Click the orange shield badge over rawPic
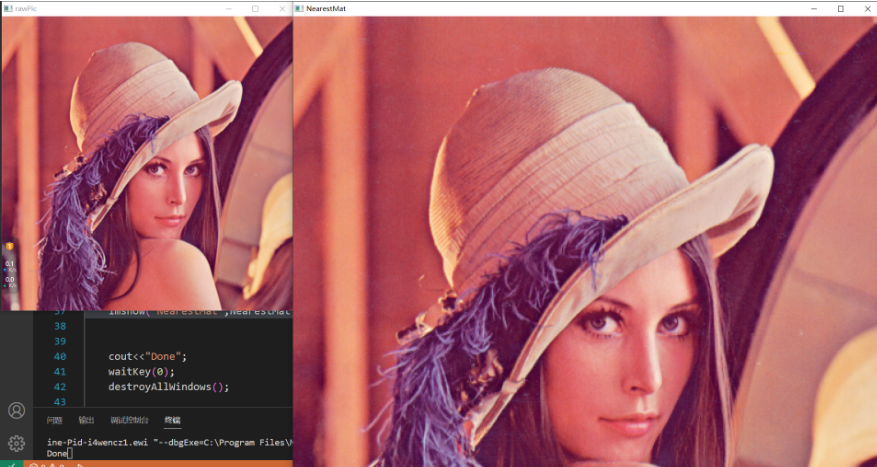 click(10, 246)
